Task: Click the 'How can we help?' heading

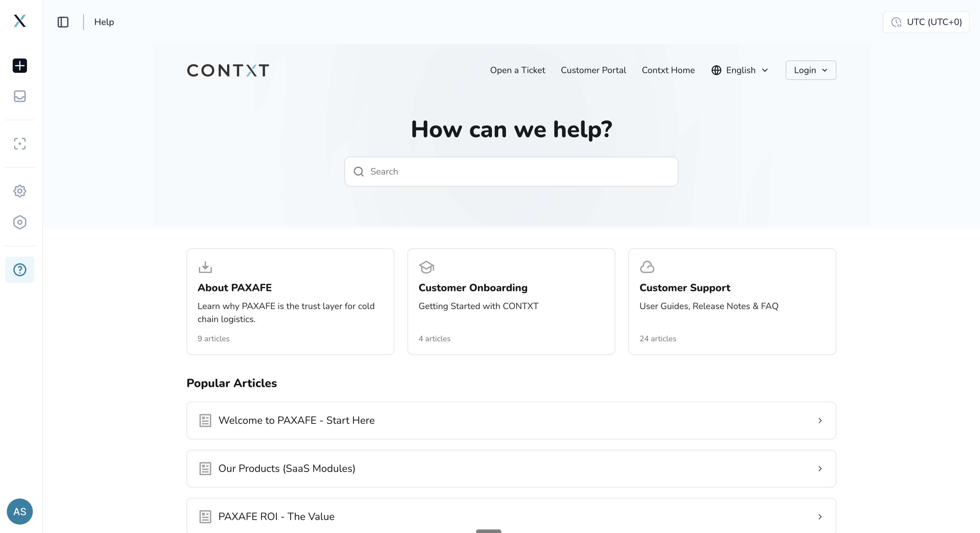Action: point(512,129)
